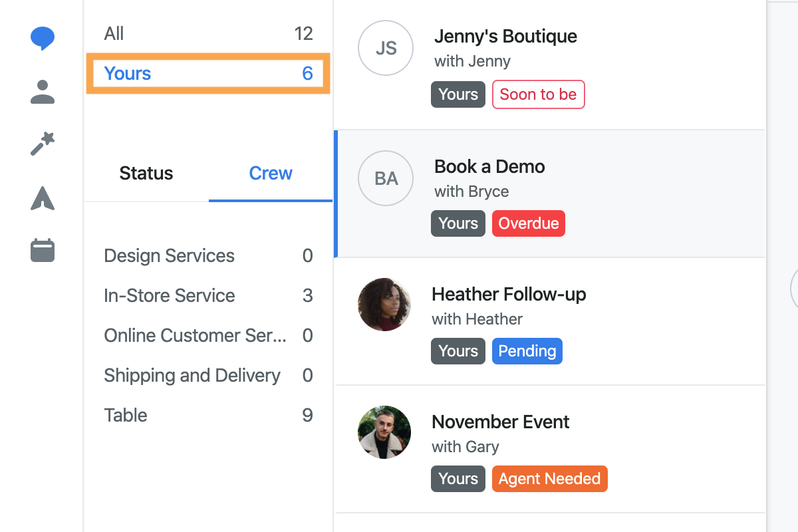This screenshot has width=798, height=532.
Task: Open the navigation arrow campaigns icon
Action: tap(43, 198)
